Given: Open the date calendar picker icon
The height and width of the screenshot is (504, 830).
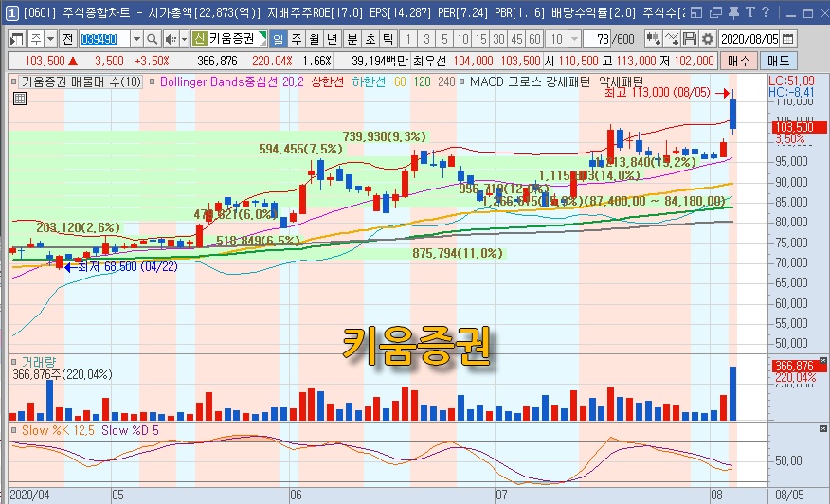Looking at the screenshot, I should [x=788, y=39].
